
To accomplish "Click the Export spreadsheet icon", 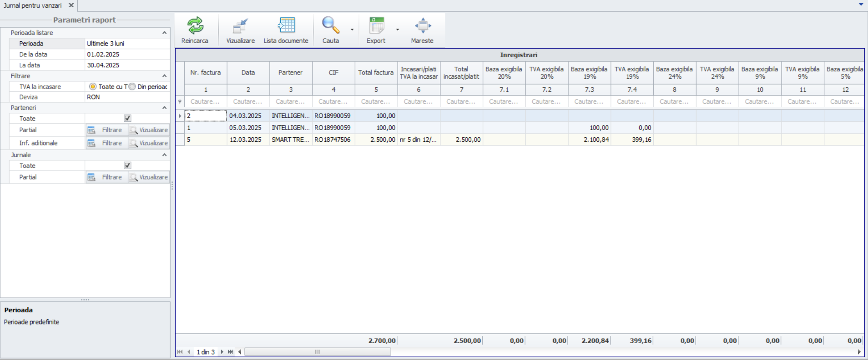I will click(x=376, y=26).
